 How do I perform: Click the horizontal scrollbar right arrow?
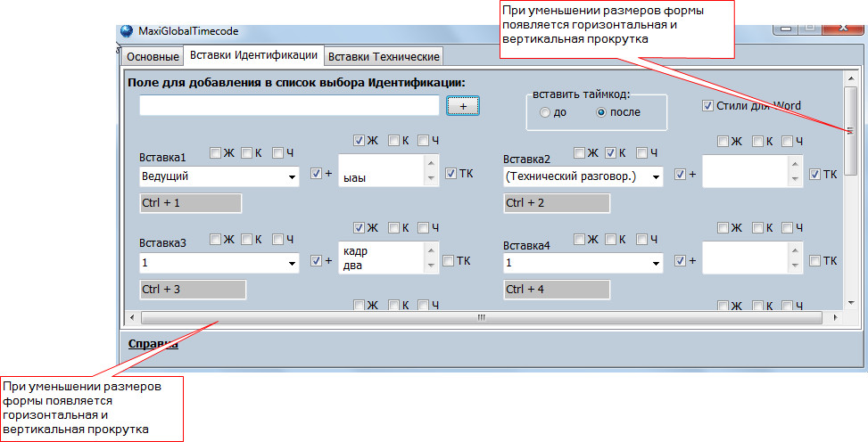point(835,317)
